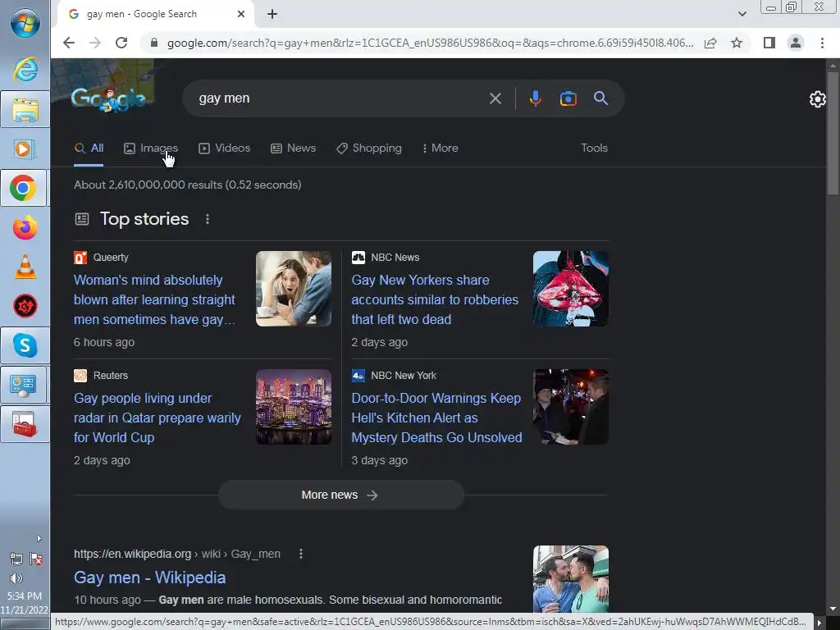840x630 pixels.
Task: Go forward using the forward arrow
Action: pos(95,43)
